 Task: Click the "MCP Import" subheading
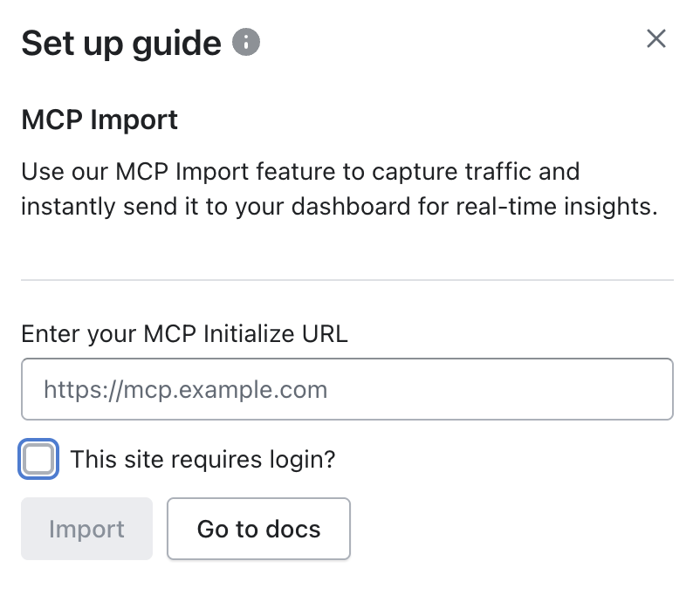100,120
